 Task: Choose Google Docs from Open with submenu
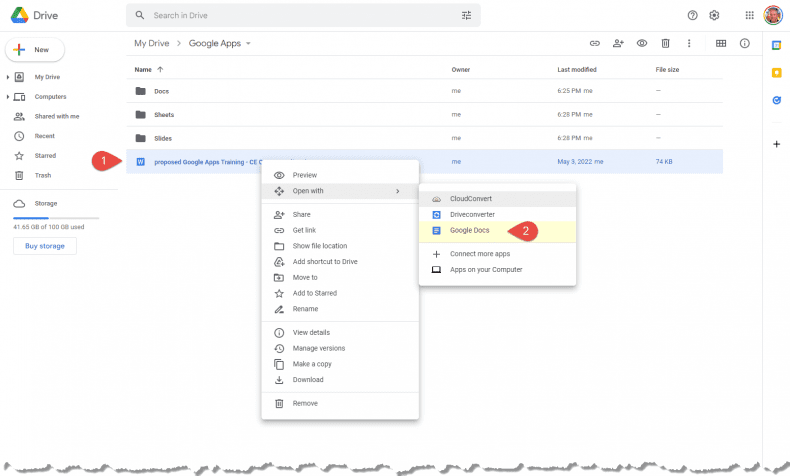point(469,230)
